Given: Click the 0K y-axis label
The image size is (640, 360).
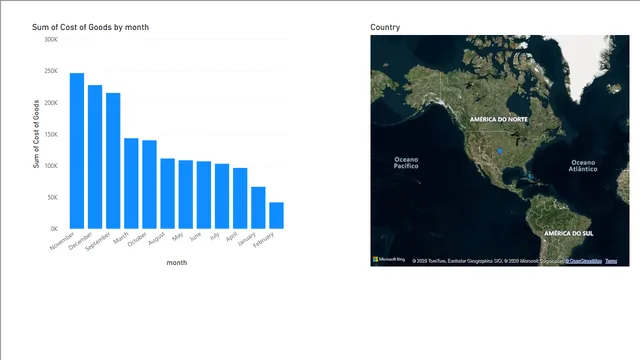Looking at the screenshot, I should coord(54,229).
